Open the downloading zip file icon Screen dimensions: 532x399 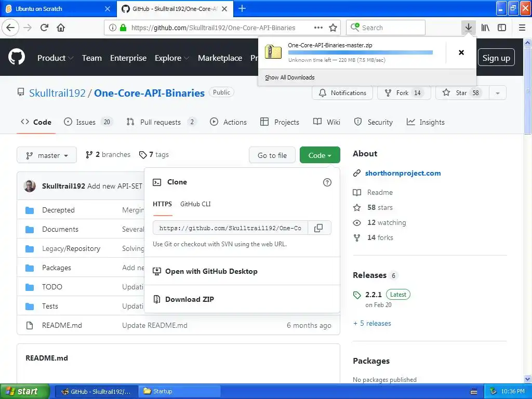pos(273,52)
